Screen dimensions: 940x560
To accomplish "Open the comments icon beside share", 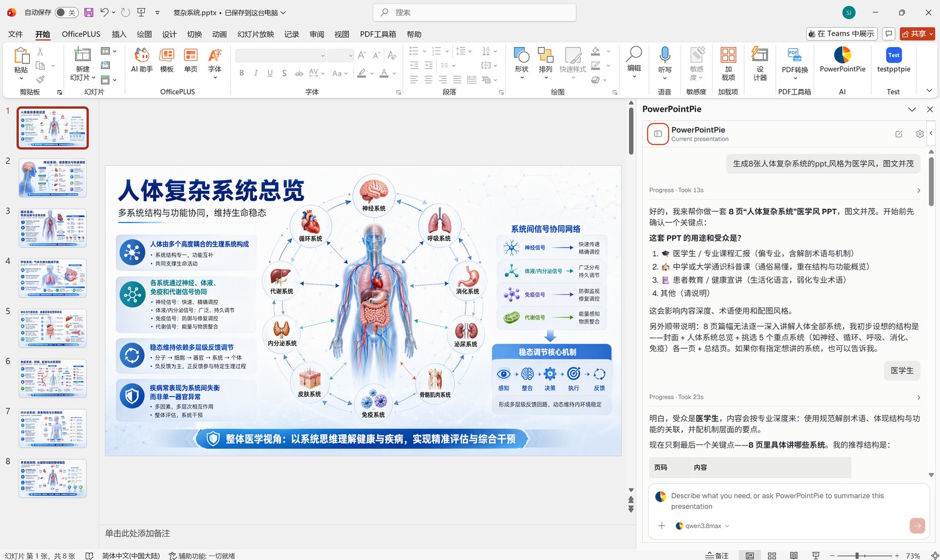I will (x=889, y=33).
